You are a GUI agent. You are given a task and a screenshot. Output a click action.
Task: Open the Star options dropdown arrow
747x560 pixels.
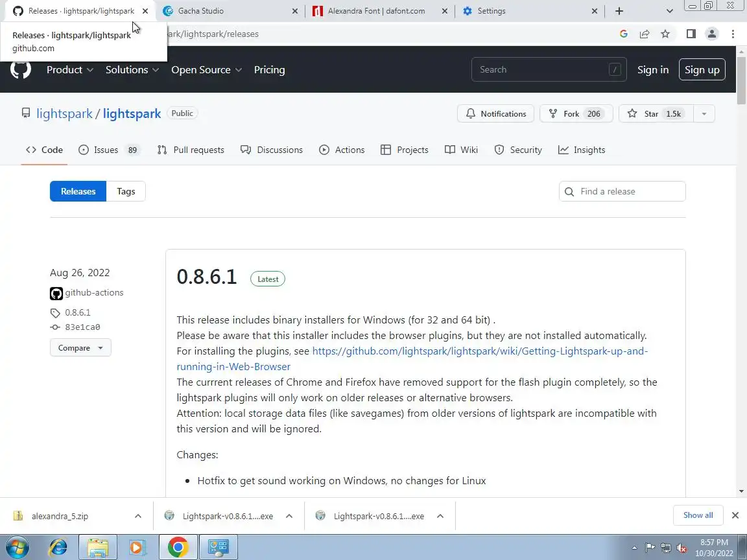pyautogui.click(x=704, y=113)
